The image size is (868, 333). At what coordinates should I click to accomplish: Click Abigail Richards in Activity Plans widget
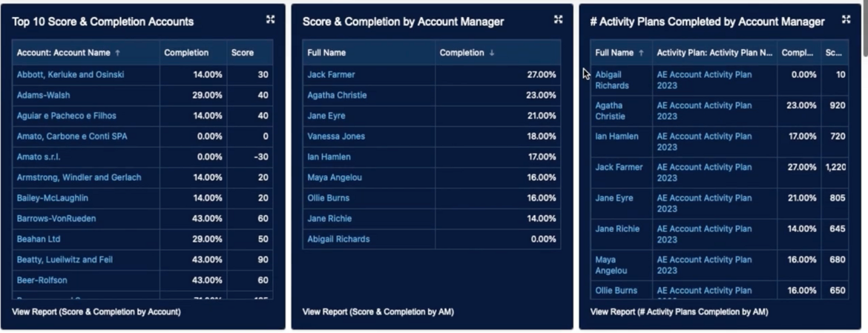(x=612, y=80)
